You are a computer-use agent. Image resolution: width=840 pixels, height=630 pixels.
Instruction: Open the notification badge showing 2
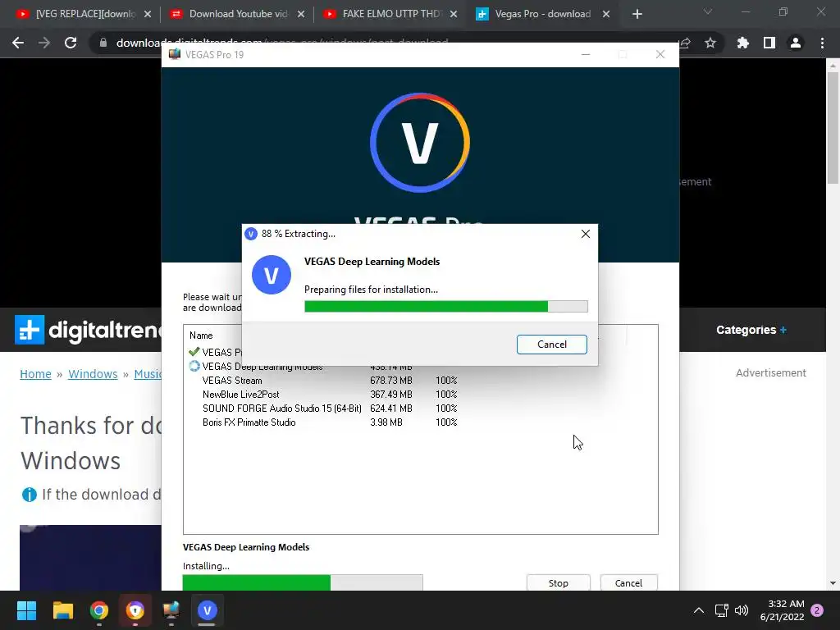tap(817, 610)
